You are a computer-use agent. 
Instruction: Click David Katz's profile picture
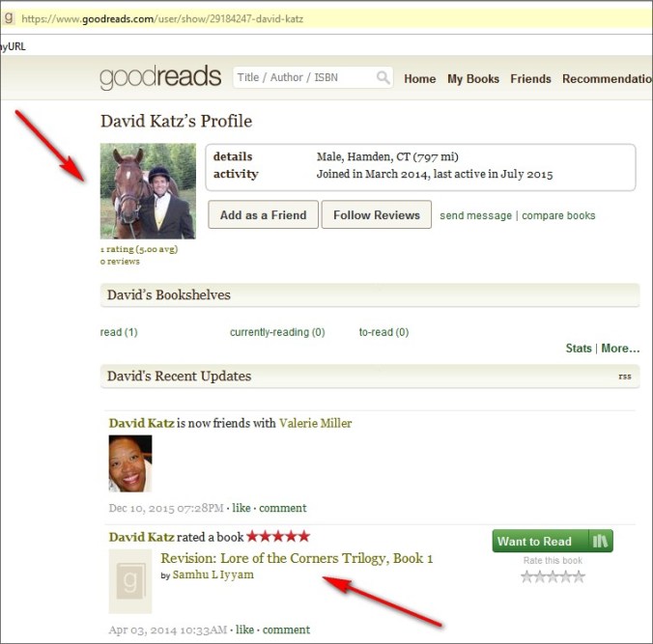pos(148,191)
